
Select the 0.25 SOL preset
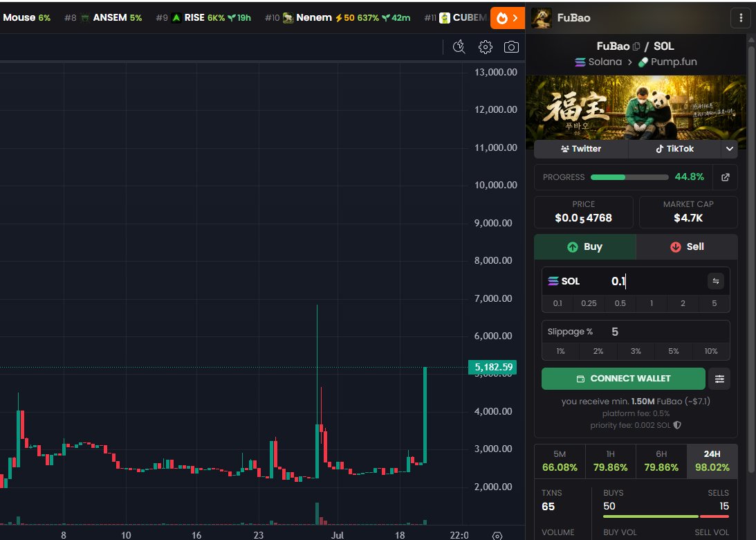pyautogui.click(x=589, y=303)
